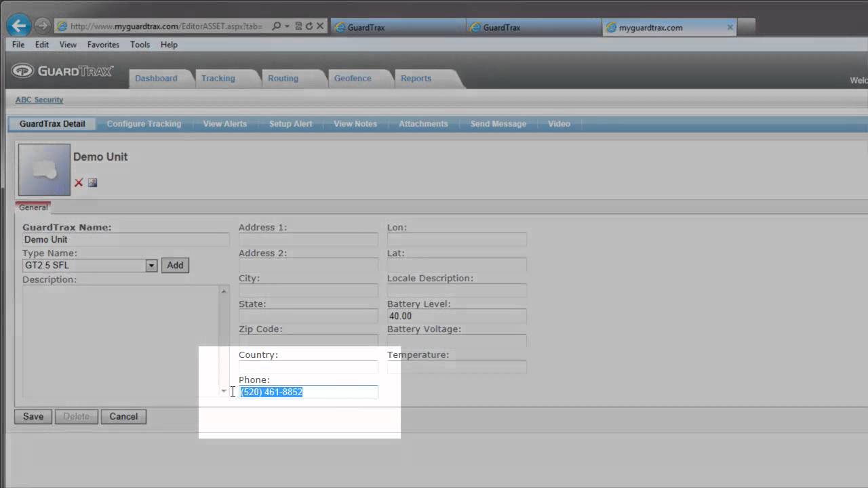Screen dimensions: 868x488
Task: Click the GuardTrax logo
Action: [62, 71]
